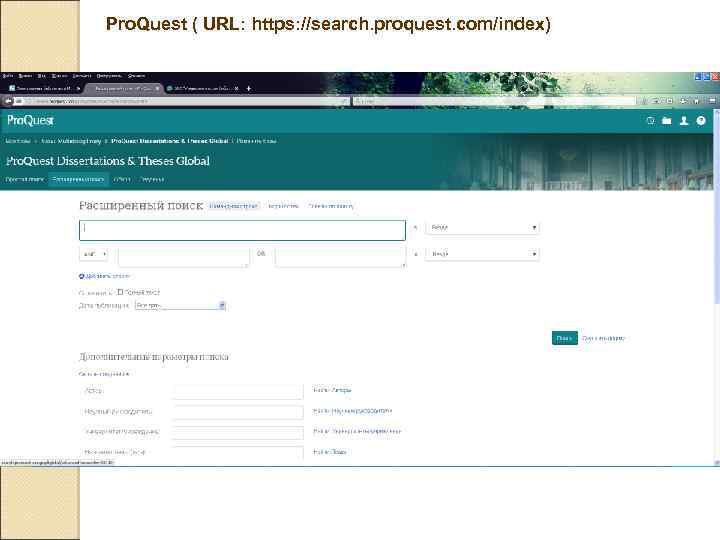Click the browser home icon in toolbar
The height and width of the screenshot is (540, 720).
click(x=696, y=101)
